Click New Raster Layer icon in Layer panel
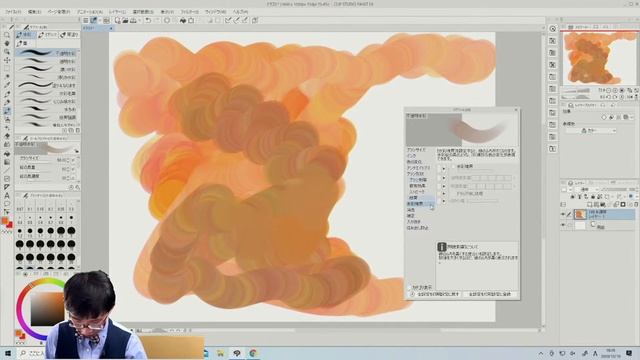This screenshot has width=640, height=360. (x=589, y=204)
